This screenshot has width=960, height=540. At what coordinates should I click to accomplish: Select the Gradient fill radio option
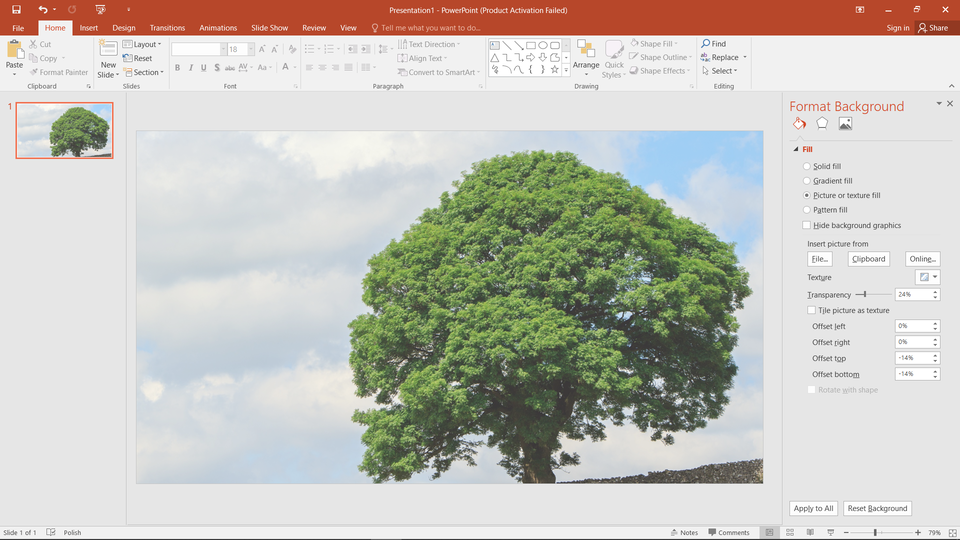808,181
